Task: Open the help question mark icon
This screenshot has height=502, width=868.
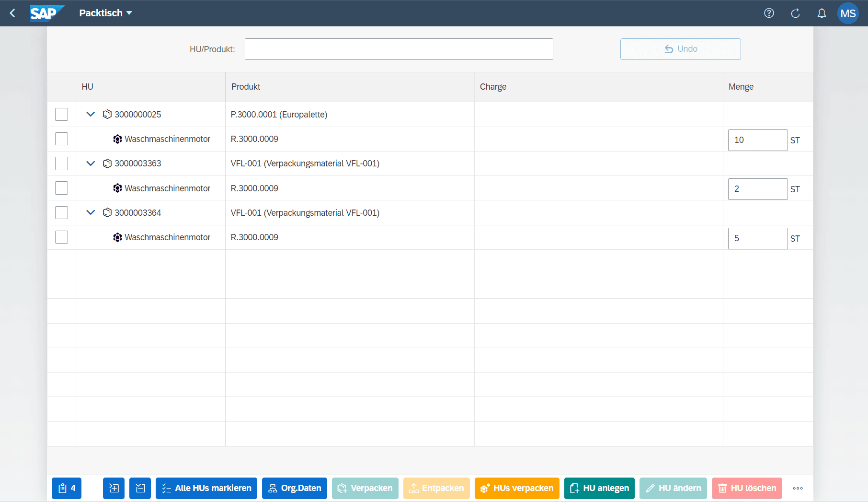Action: (769, 13)
